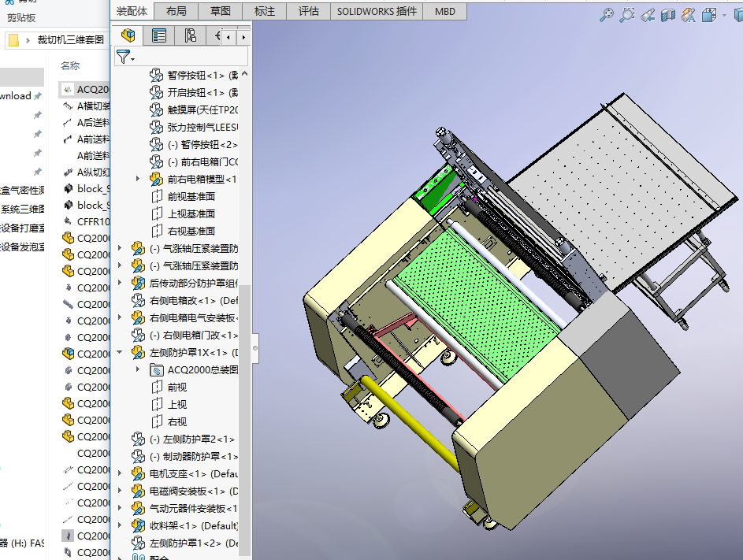Select (-) 制动器防护罩<1> part
Screen dimensions: 743x560
(x=184, y=456)
